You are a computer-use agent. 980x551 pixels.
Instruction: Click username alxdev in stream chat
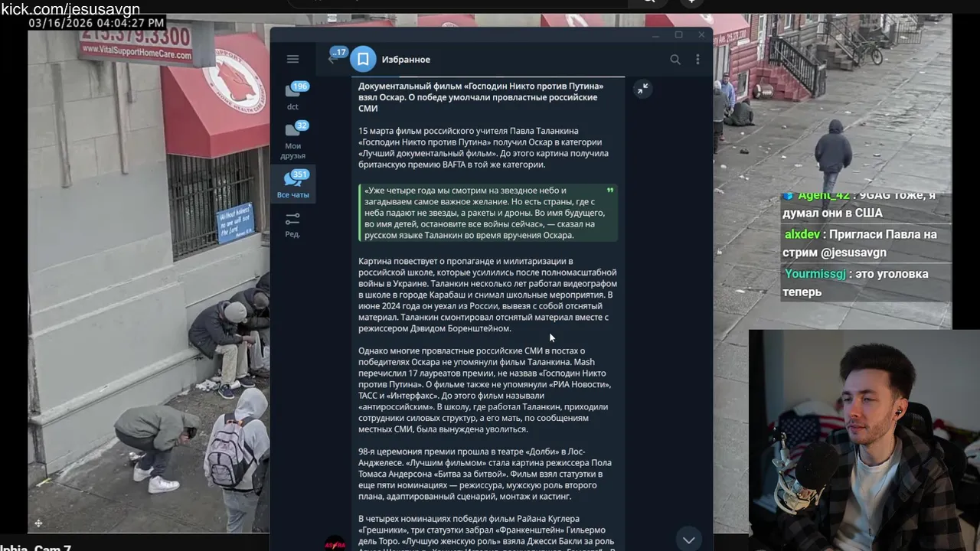pos(802,234)
